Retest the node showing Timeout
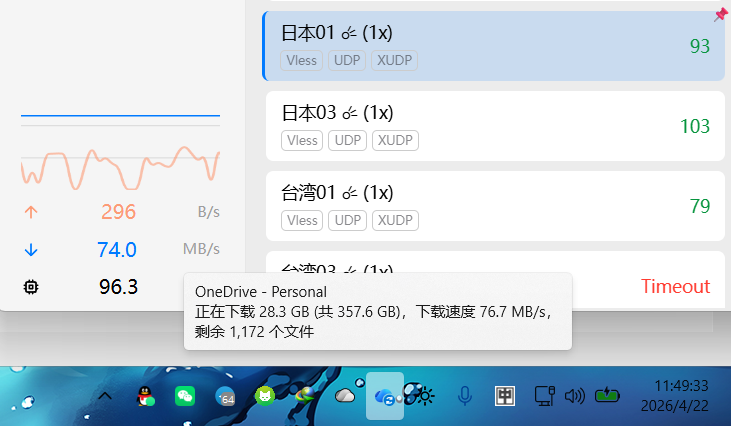The image size is (731, 426). [676, 286]
